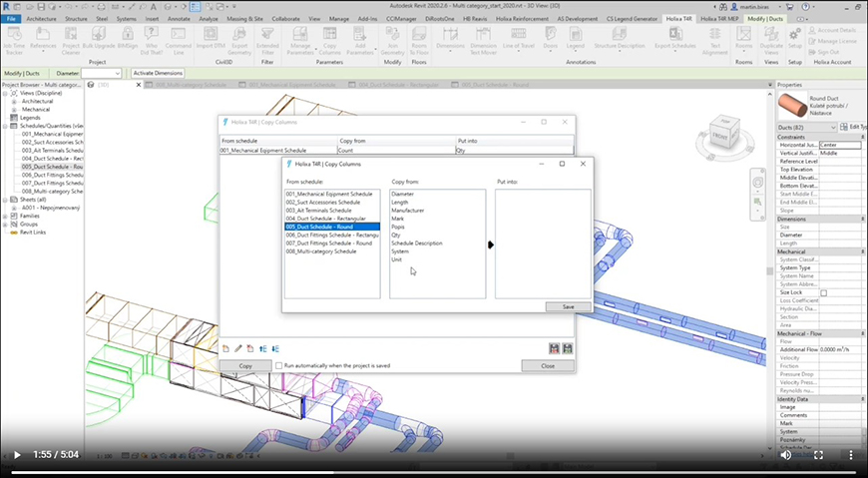868x478 pixels.
Task: Select the Count cell in the Copy from column
Action: [x=396, y=150]
